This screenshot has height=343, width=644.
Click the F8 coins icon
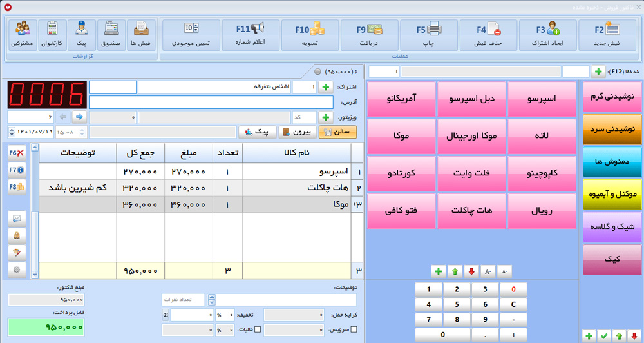click(x=17, y=187)
